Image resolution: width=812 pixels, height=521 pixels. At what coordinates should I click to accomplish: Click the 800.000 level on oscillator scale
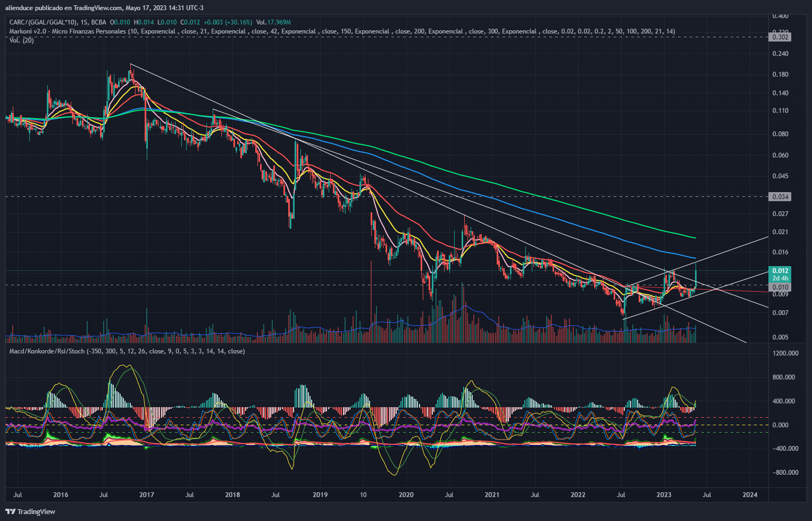[784, 377]
